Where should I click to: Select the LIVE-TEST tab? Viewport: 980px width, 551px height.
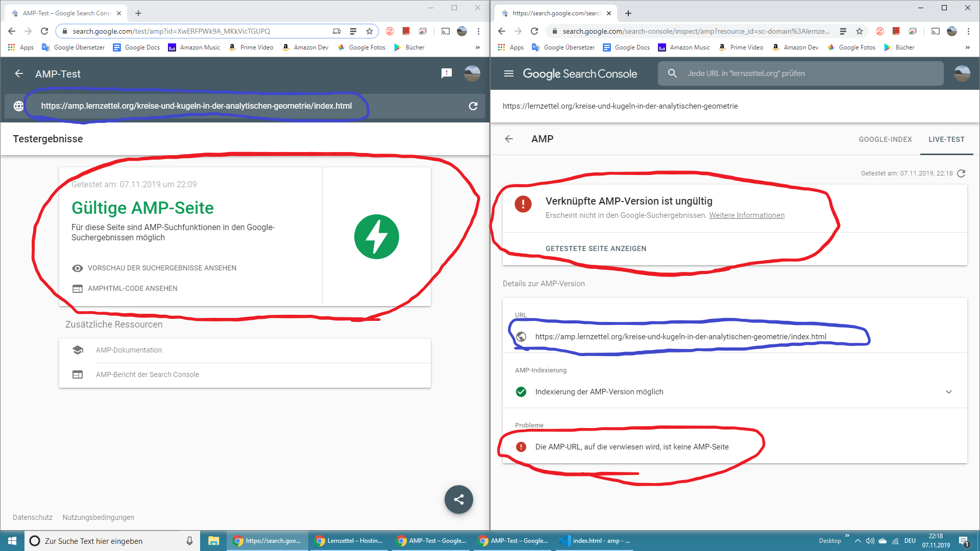coord(946,139)
